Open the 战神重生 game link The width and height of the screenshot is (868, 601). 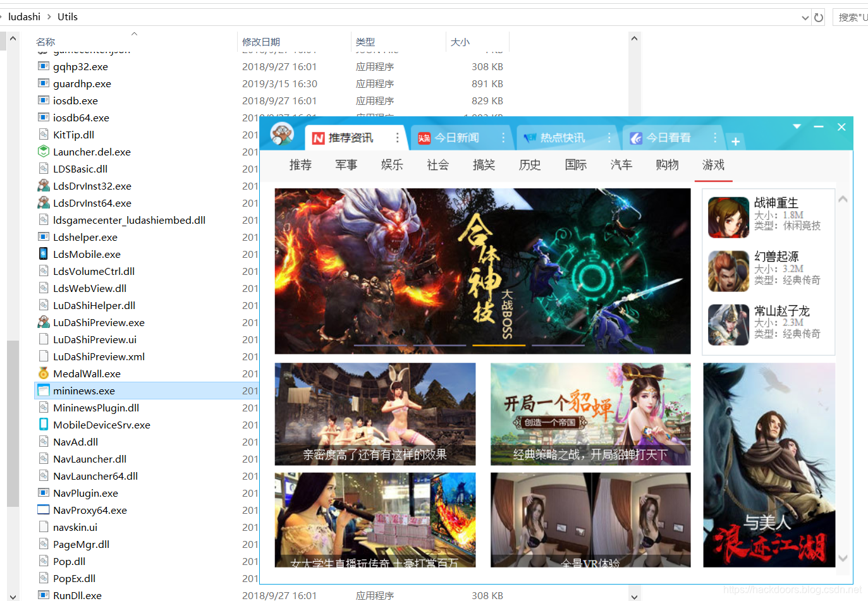[776, 203]
